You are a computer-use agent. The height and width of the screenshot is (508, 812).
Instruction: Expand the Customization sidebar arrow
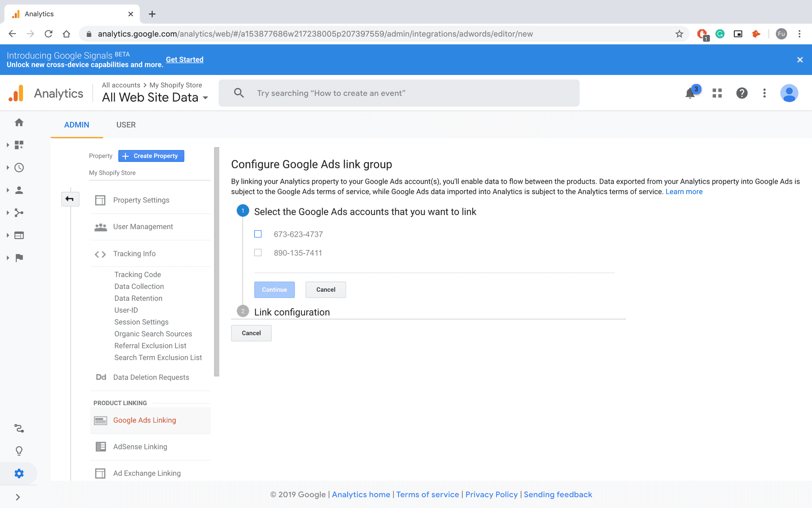click(8, 145)
